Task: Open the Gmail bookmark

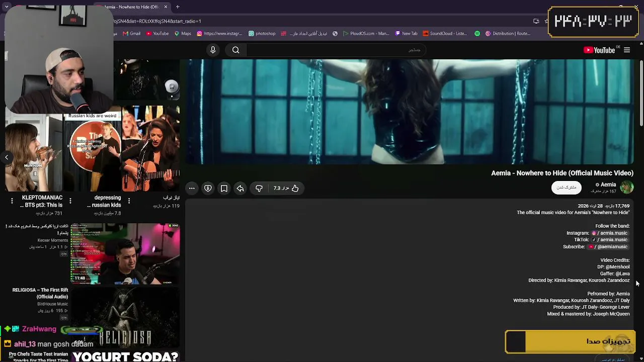Action: (131, 34)
